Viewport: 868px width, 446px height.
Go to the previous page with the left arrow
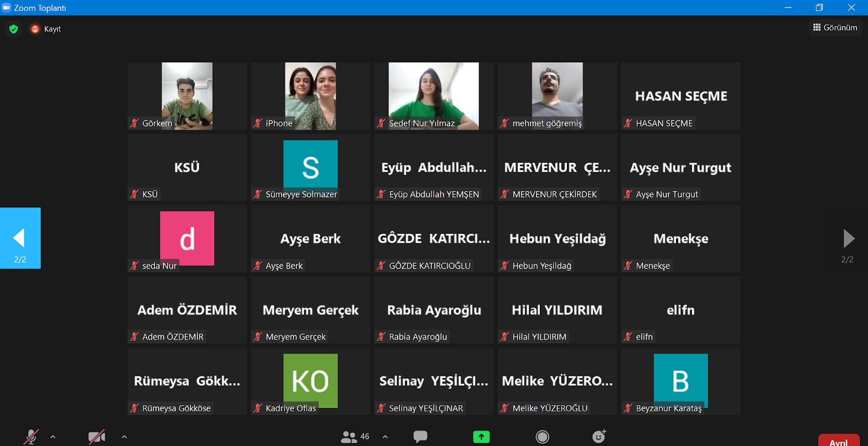[20, 238]
